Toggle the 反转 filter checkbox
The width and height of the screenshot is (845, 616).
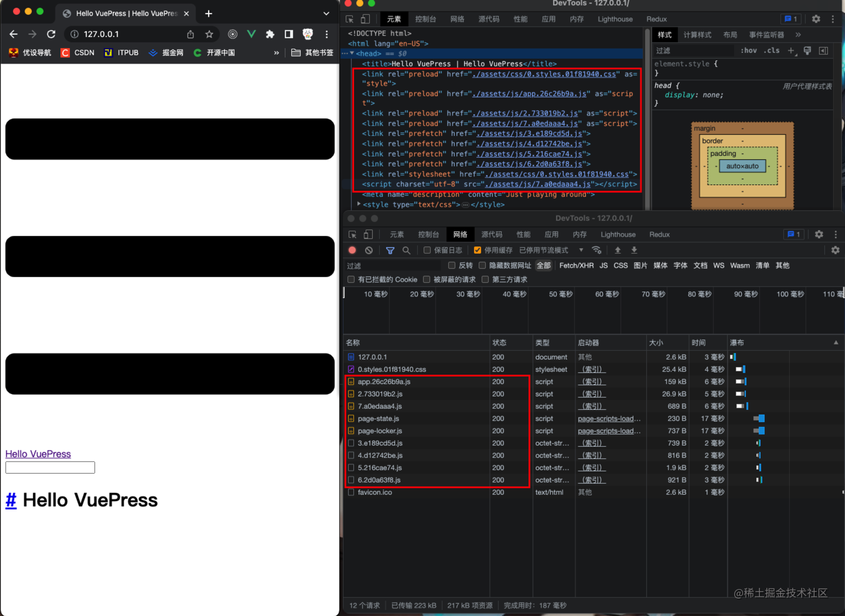pos(452,265)
